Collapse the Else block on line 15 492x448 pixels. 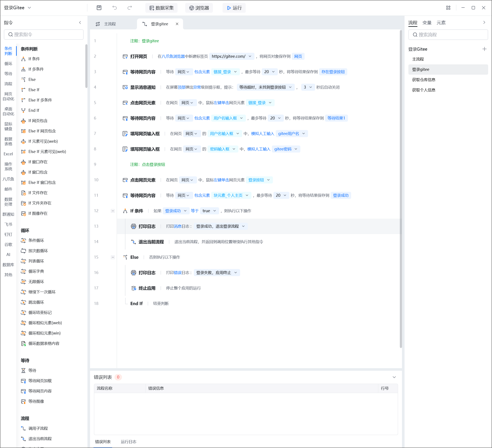(113, 257)
